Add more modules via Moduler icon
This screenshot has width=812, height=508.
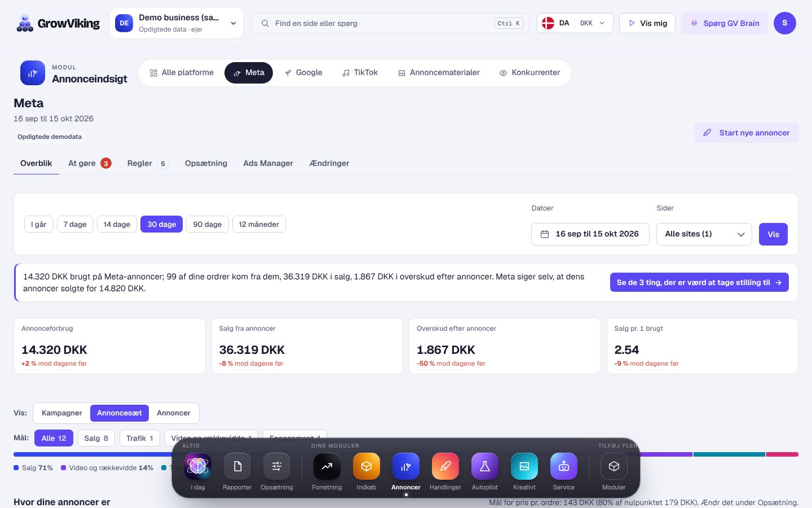[614, 466]
